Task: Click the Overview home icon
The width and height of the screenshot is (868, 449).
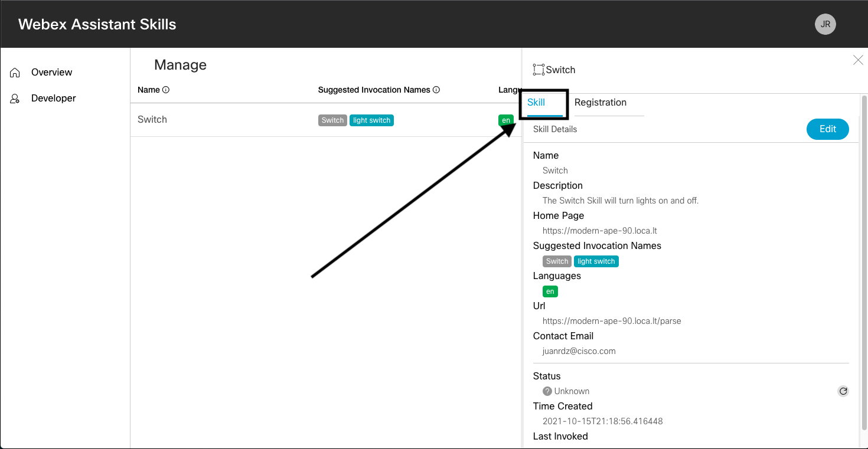Action: click(15, 73)
